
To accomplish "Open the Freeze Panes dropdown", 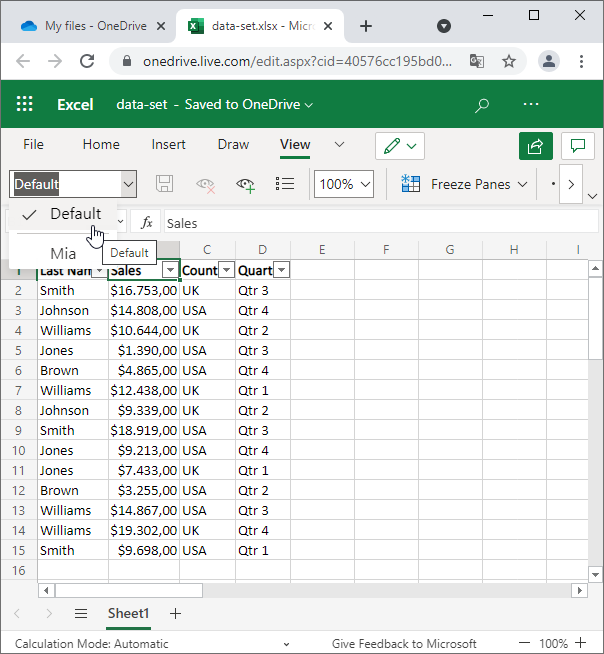I will (x=469, y=184).
